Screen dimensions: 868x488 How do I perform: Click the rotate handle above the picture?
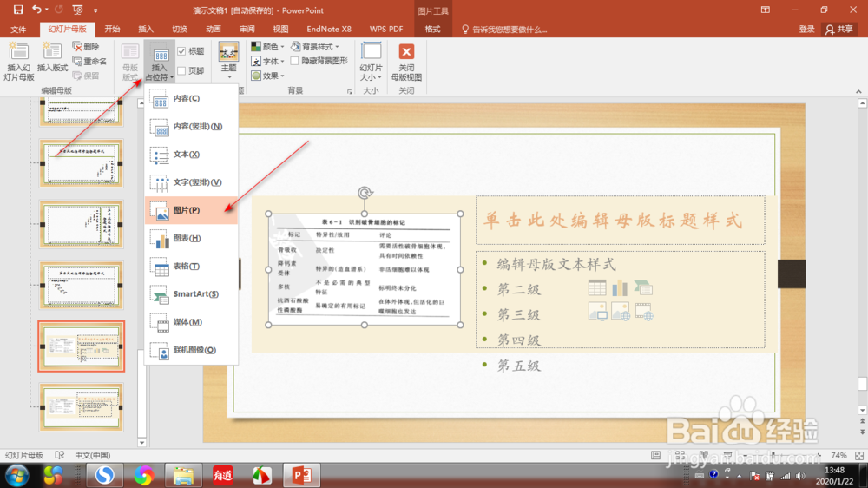[x=365, y=193]
